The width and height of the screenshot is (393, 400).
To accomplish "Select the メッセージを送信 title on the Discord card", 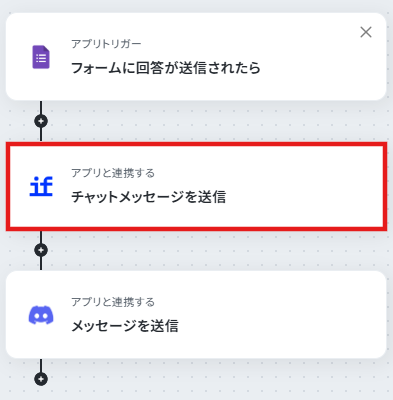I will point(125,326).
